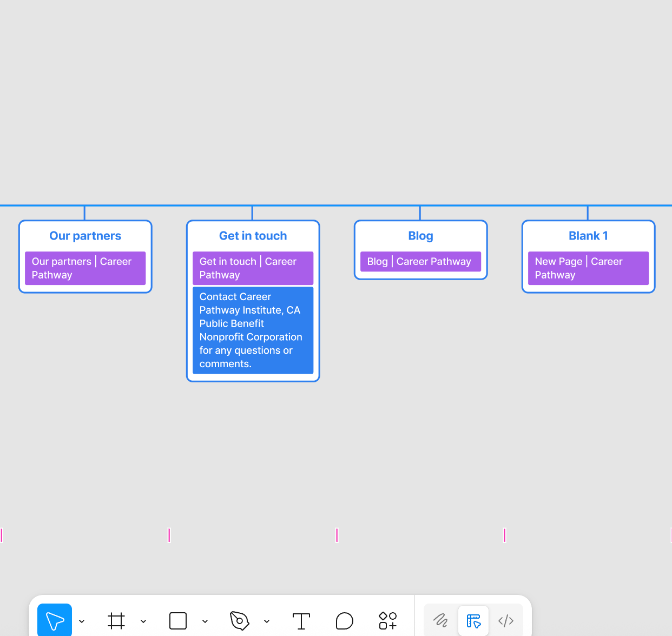Select the 'Blog' card title
The image size is (672, 636).
[420, 236]
